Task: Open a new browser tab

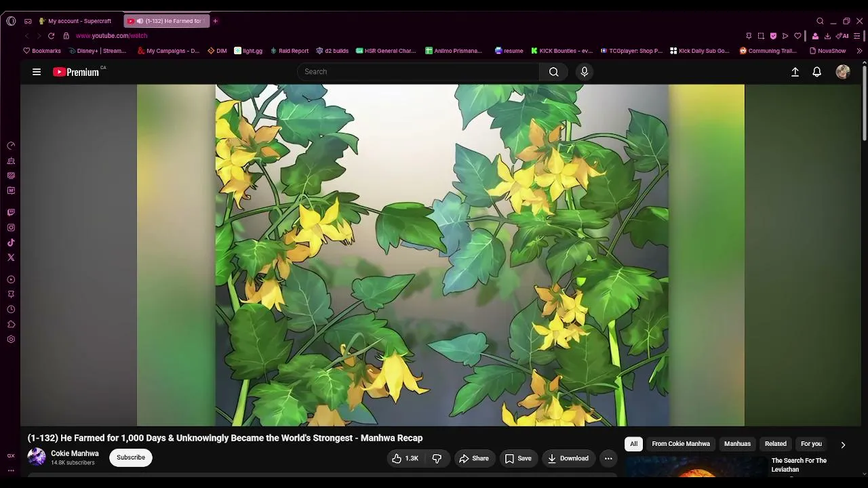Action: (216, 21)
